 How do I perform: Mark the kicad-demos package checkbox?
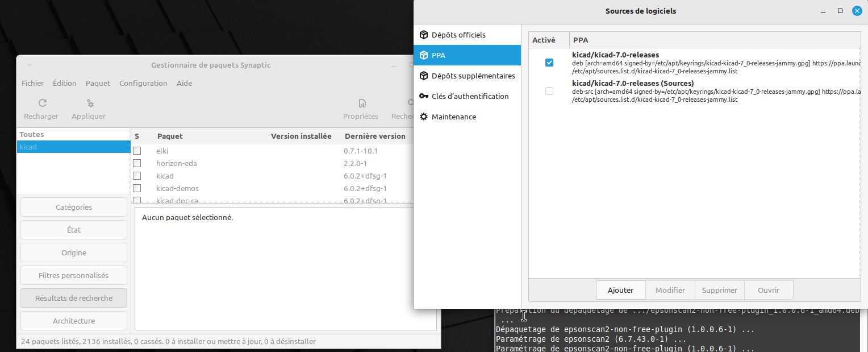pos(137,188)
